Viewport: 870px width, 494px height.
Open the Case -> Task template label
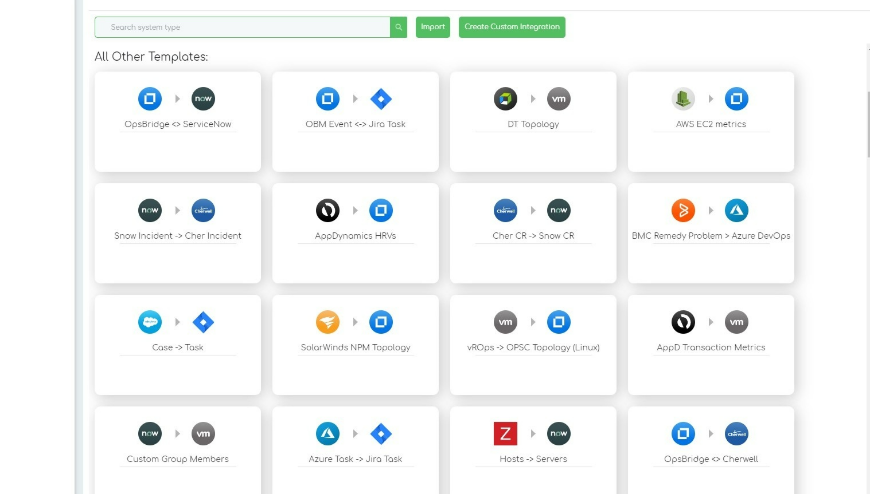pos(178,347)
